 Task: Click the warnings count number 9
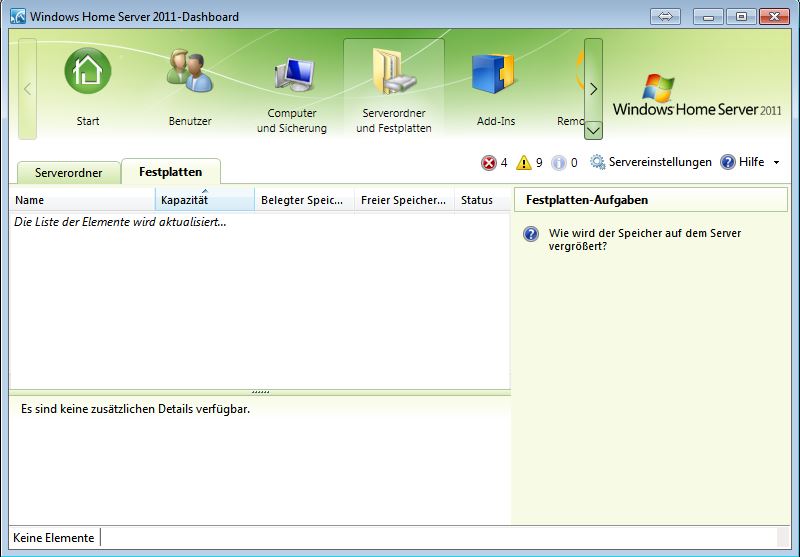(x=539, y=163)
